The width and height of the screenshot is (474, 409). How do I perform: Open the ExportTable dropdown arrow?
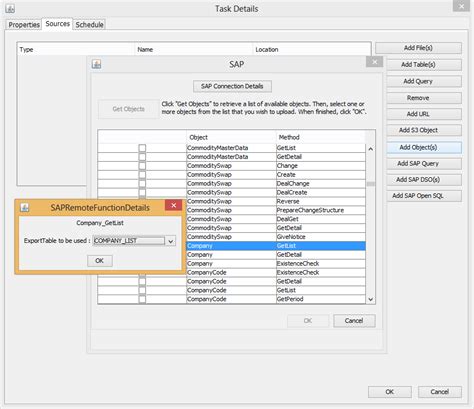click(x=171, y=241)
